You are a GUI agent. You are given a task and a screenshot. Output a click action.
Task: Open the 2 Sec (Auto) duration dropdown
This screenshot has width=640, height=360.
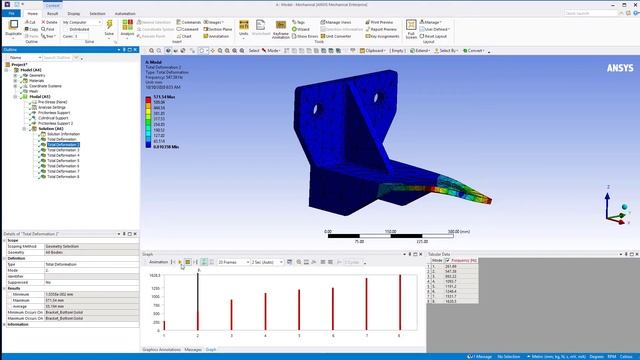267,262
